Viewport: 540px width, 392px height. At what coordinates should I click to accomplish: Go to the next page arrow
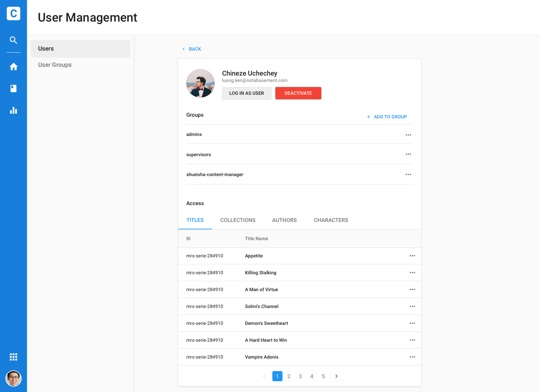click(336, 376)
